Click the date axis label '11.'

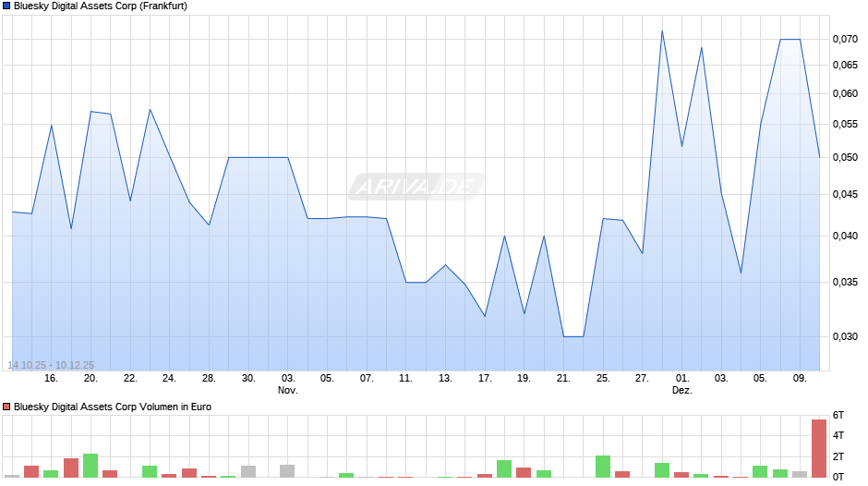[405, 378]
